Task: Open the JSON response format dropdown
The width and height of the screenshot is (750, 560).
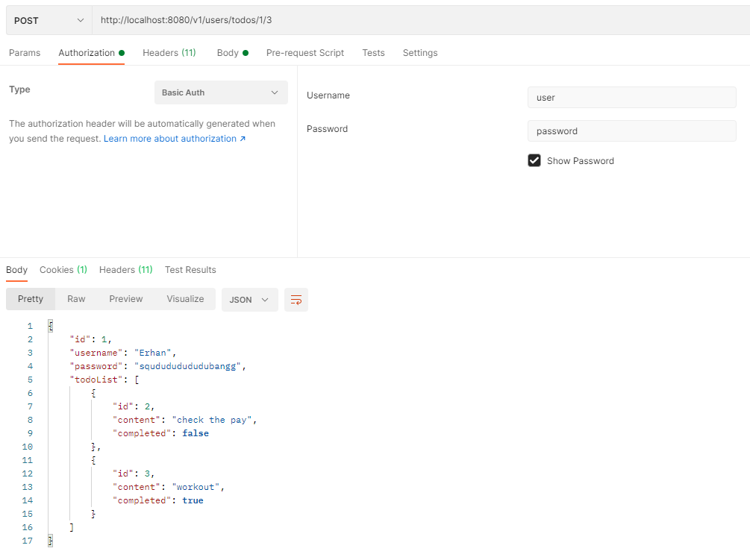Action: (250, 298)
